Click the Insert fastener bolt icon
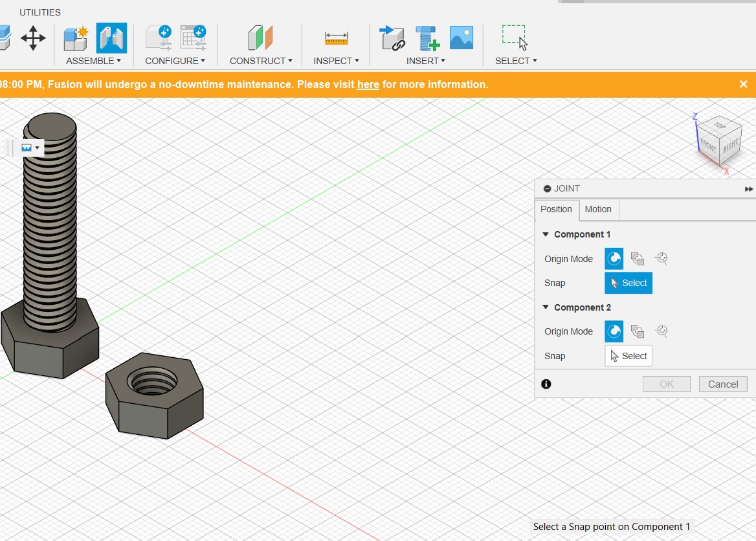Screen dimensions: 756x541 [427, 38]
